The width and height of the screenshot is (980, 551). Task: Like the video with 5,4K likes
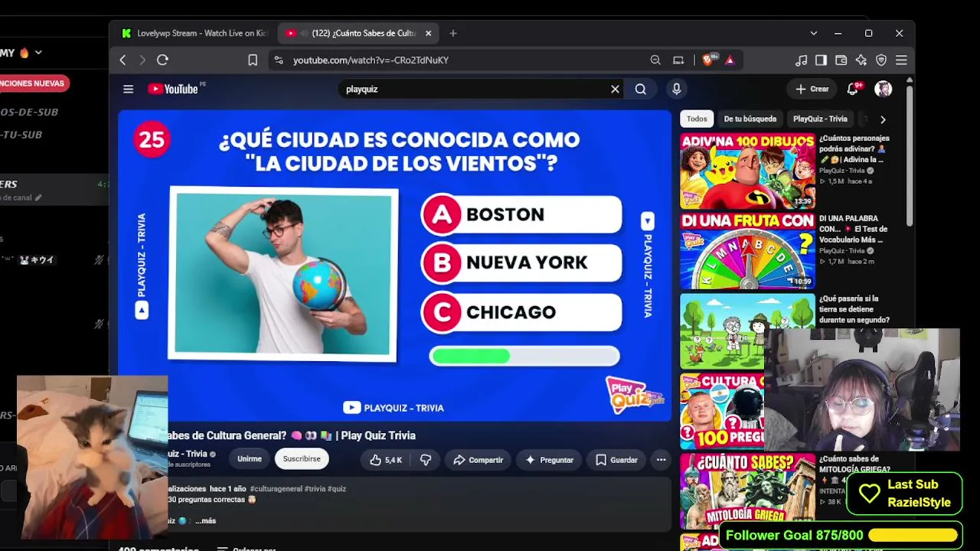pos(386,460)
